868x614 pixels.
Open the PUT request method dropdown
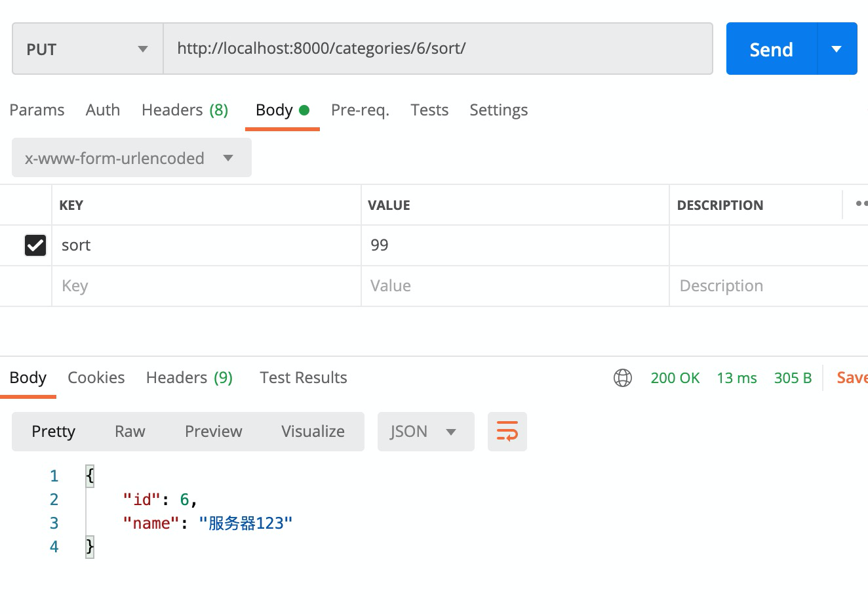pyautogui.click(x=87, y=48)
